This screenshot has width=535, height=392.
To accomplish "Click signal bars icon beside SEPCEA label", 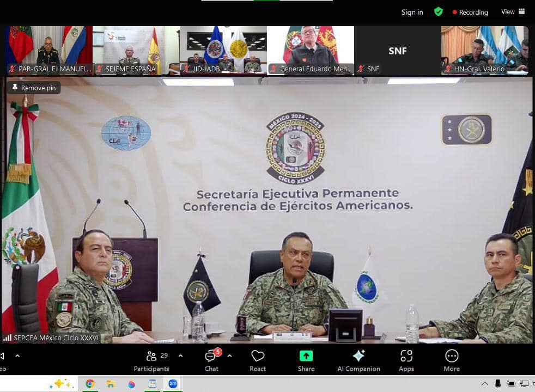I will coord(7,338).
